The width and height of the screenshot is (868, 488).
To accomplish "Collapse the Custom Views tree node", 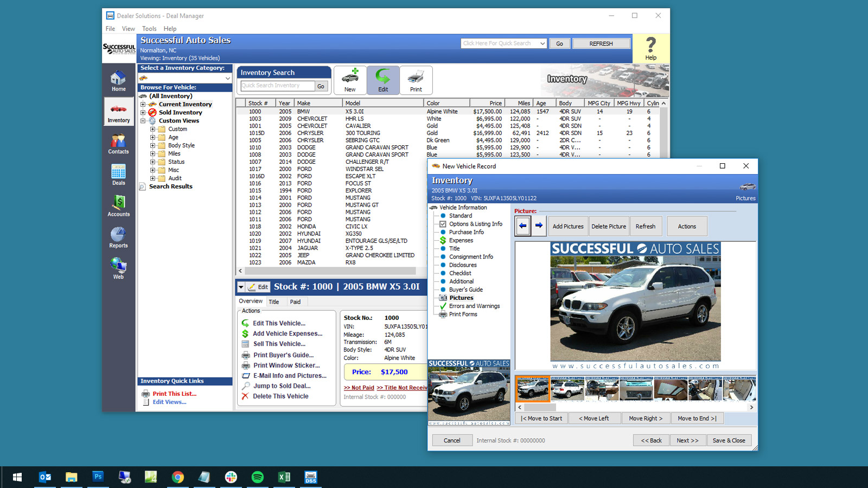I will click(x=143, y=120).
